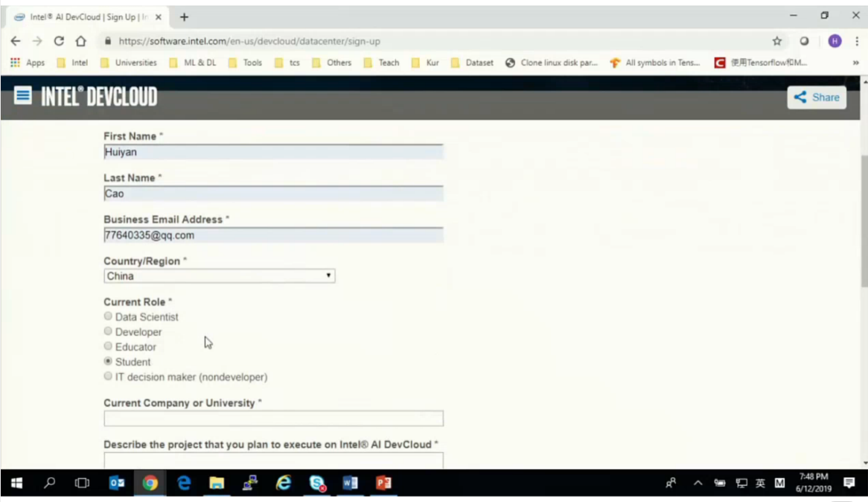Click the extension icon beside the star
868x502 pixels.
coord(804,41)
